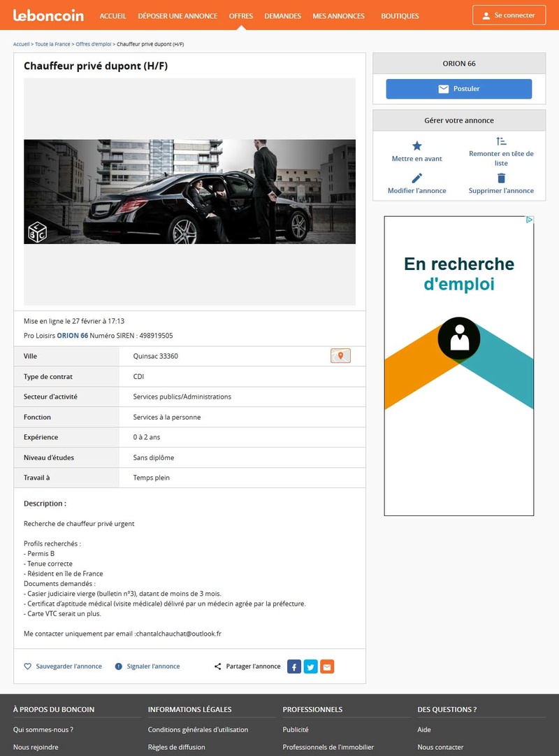Click the CDI contract type value
This screenshot has height=756, width=559.
tap(138, 376)
